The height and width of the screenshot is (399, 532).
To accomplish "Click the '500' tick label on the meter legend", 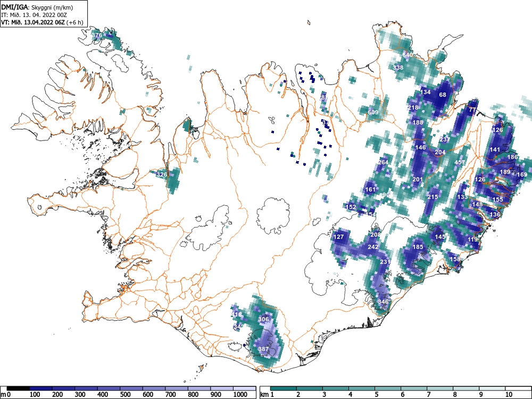I will 126,395.
